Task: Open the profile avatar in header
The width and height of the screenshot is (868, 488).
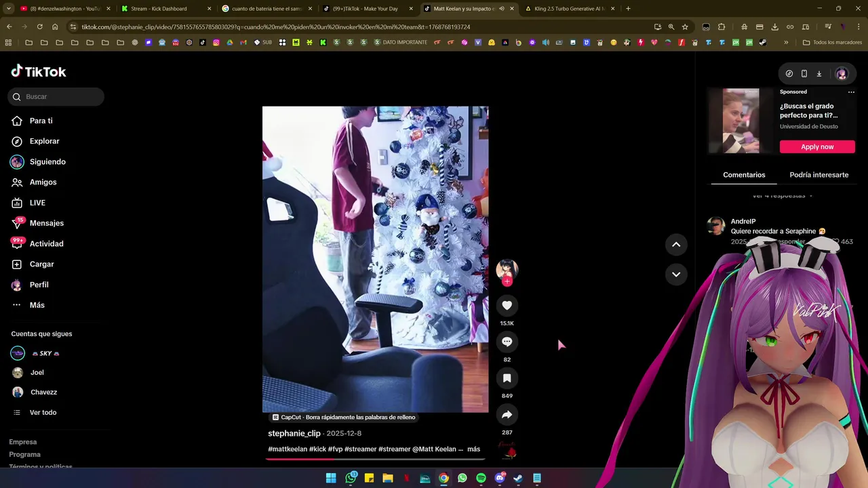Action: [x=842, y=74]
